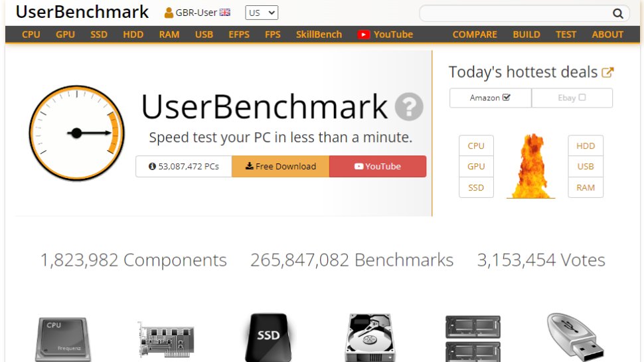
Task: Click the flame hot deals image
Action: (x=530, y=166)
